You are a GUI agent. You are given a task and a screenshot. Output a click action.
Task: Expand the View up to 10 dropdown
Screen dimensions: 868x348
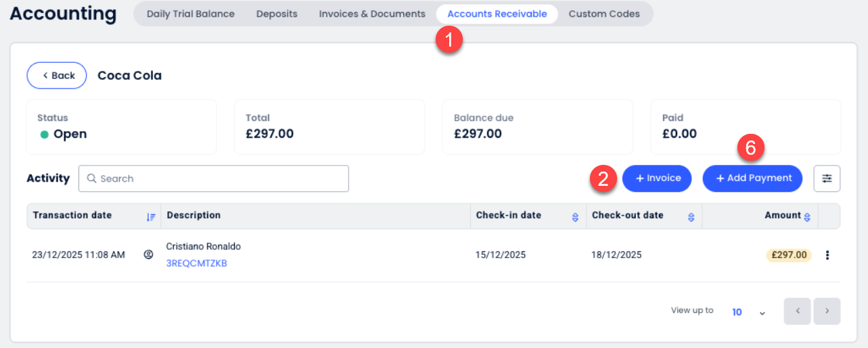pyautogui.click(x=749, y=312)
